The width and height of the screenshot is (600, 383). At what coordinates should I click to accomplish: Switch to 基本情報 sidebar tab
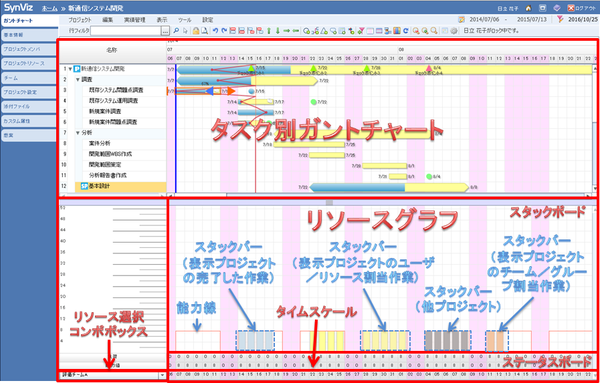(x=29, y=35)
